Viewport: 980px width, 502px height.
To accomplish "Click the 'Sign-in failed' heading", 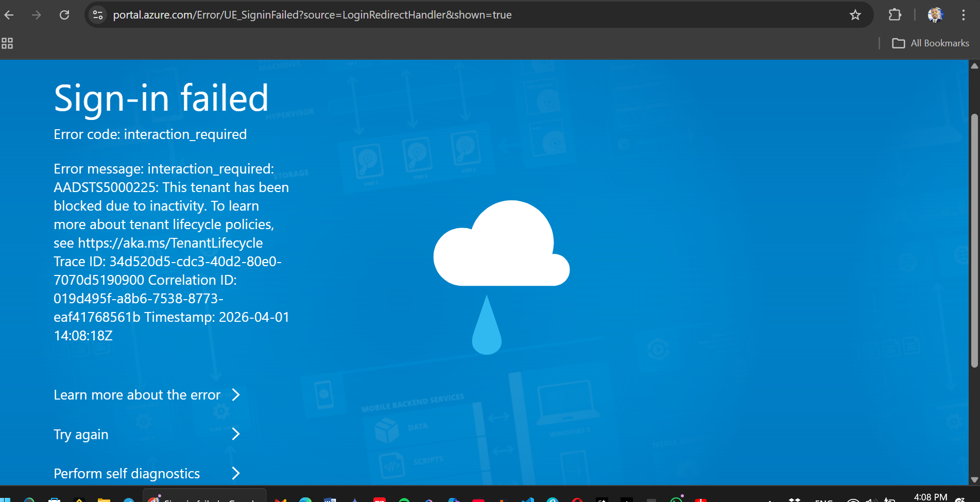I will [x=161, y=98].
